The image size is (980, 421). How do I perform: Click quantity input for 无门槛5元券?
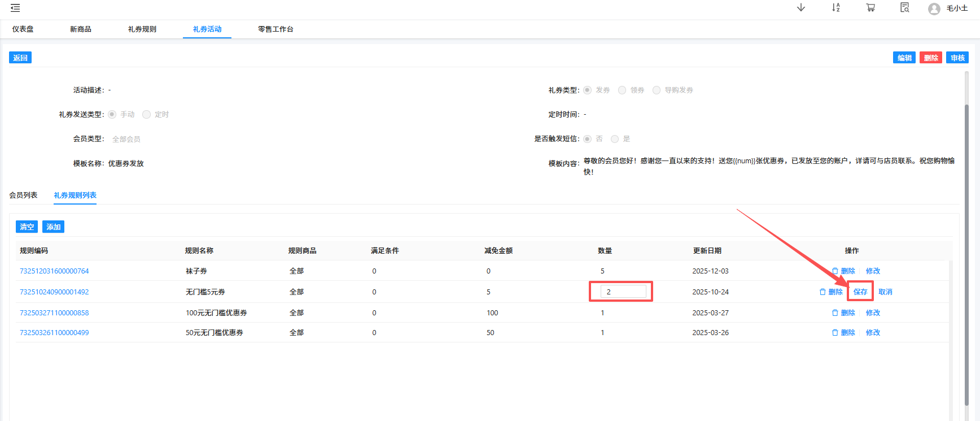[x=623, y=292]
